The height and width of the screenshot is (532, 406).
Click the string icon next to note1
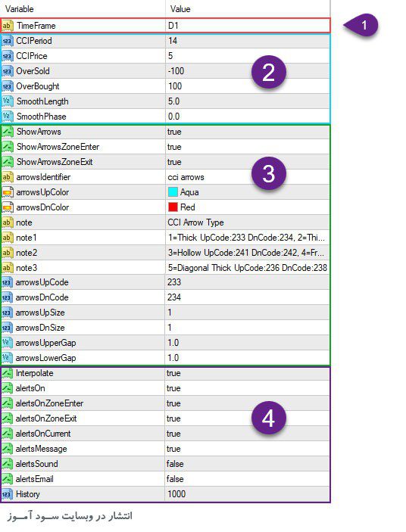pos(7,238)
